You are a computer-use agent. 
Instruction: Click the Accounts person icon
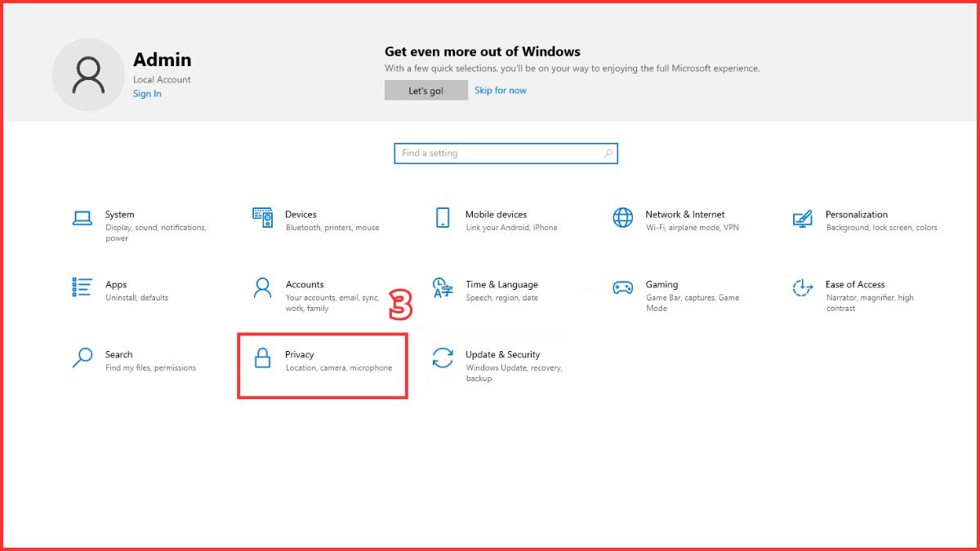tap(262, 287)
